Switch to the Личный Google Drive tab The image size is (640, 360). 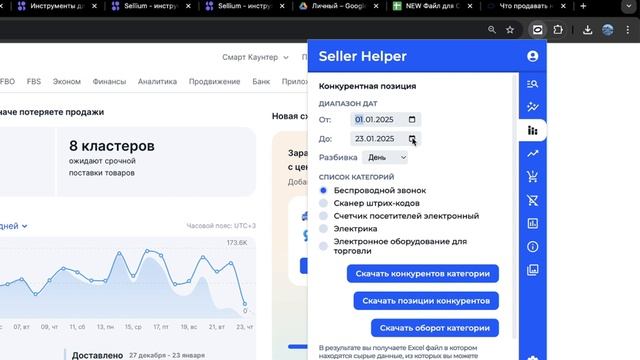click(x=339, y=6)
